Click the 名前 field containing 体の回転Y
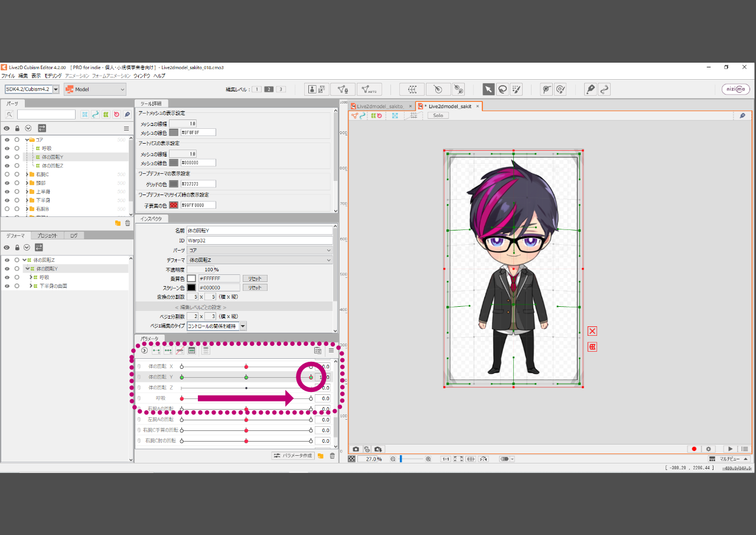 259,231
